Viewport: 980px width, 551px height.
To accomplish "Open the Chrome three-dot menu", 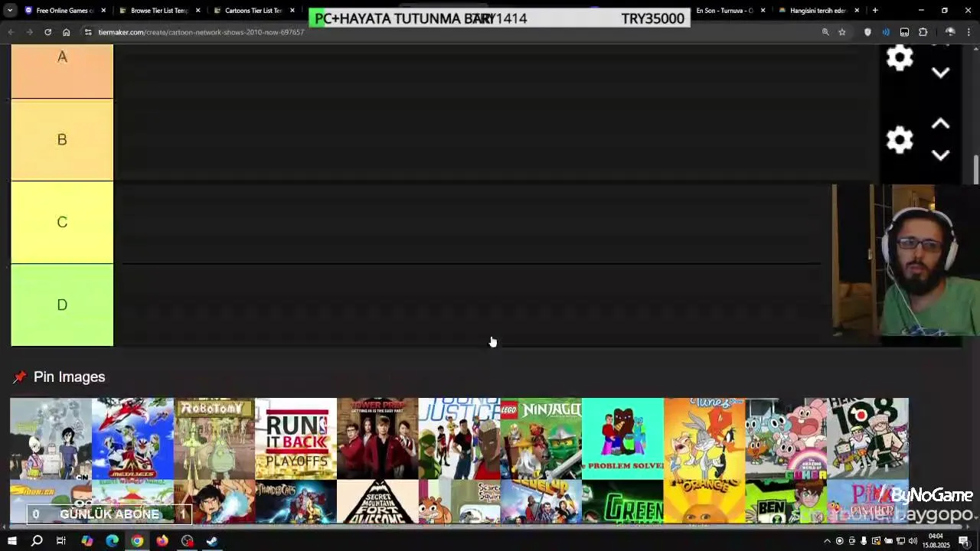I will tap(969, 32).
